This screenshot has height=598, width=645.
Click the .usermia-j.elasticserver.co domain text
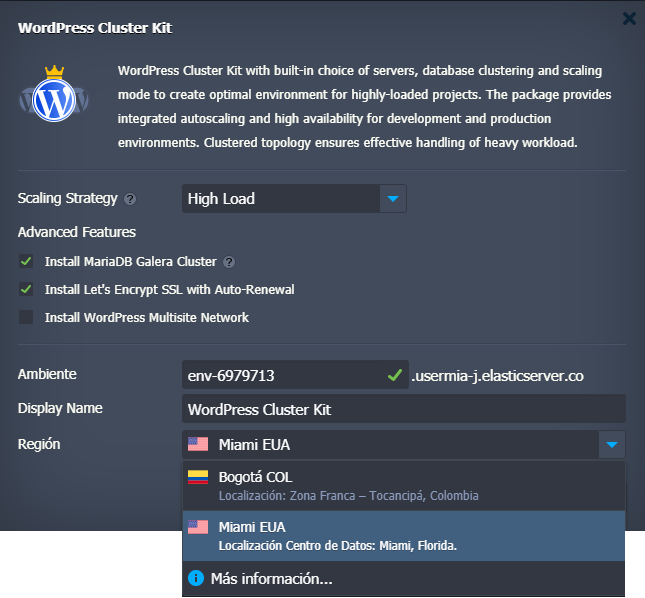click(x=497, y=376)
